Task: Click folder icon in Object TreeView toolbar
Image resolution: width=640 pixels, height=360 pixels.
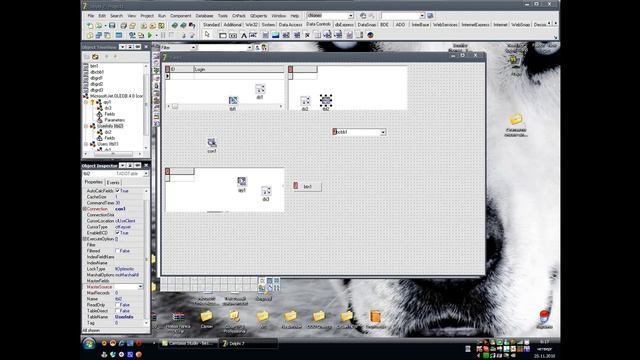Action: 95,57
